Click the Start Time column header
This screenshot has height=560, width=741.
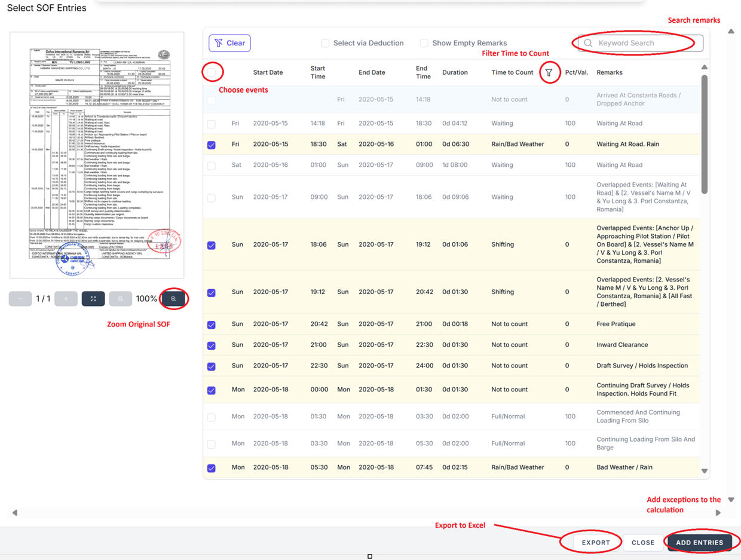pyautogui.click(x=318, y=72)
